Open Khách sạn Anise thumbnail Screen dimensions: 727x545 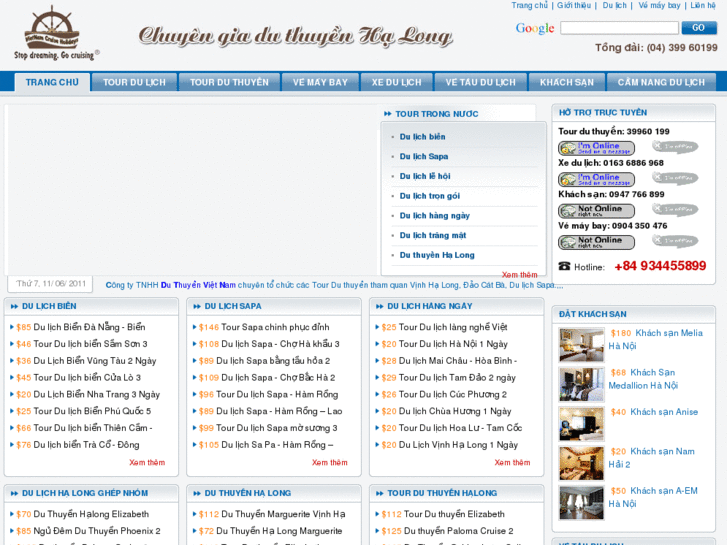581,424
